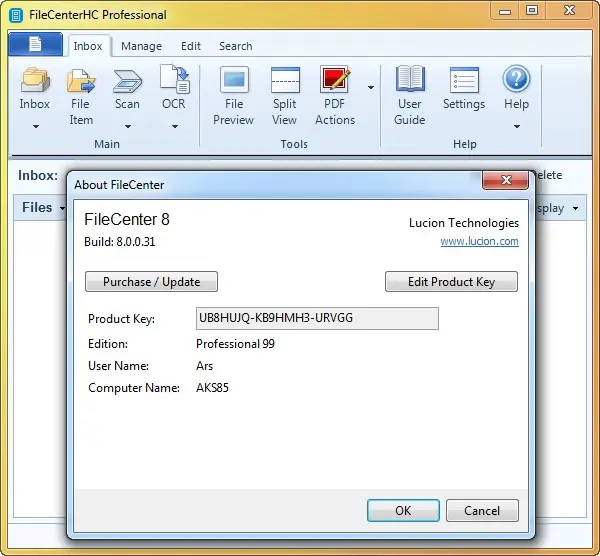This screenshot has height=556, width=600.
Task: Expand the Help dropdown arrow
Action: (x=517, y=126)
